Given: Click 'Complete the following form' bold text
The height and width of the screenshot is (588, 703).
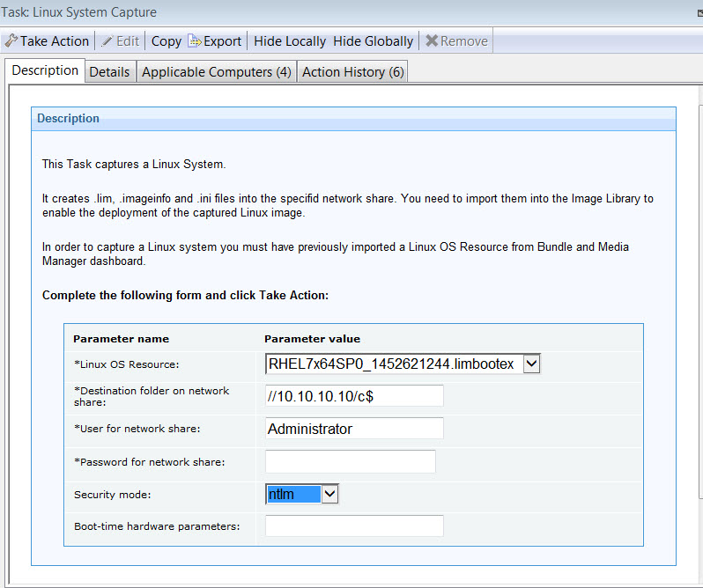Looking at the screenshot, I should click(185, 295).
